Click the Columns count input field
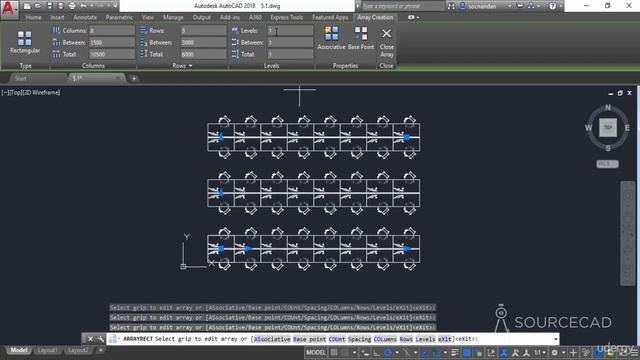 [x=112, y=31]
